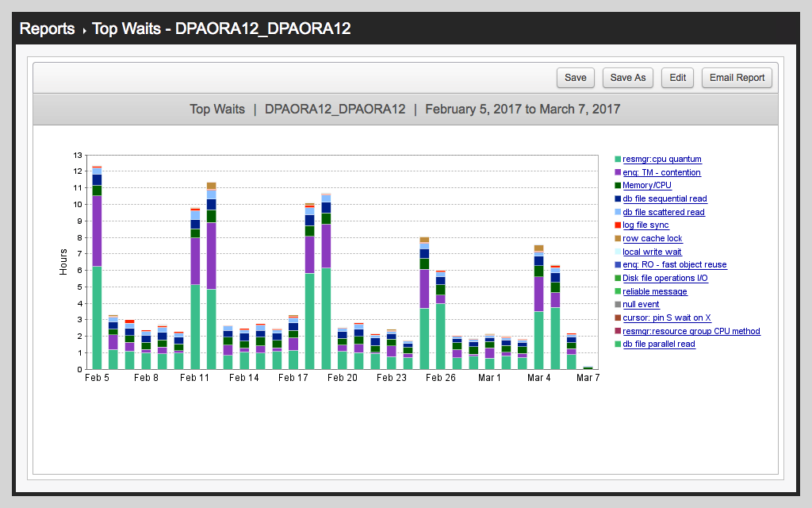Screen dimensions: 812x508
Task: Click the Memory/CPU legend link
Action: (x=646, y=186)
